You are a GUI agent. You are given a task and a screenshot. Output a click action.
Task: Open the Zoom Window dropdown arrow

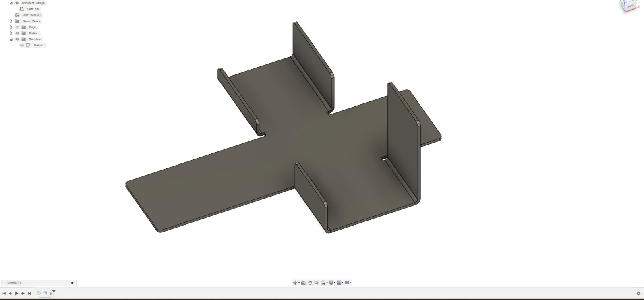click(327, 283)
